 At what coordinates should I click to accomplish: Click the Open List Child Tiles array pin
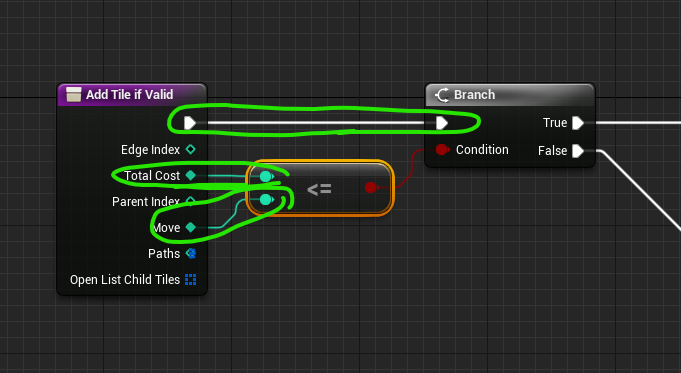[x=191, y=280]
